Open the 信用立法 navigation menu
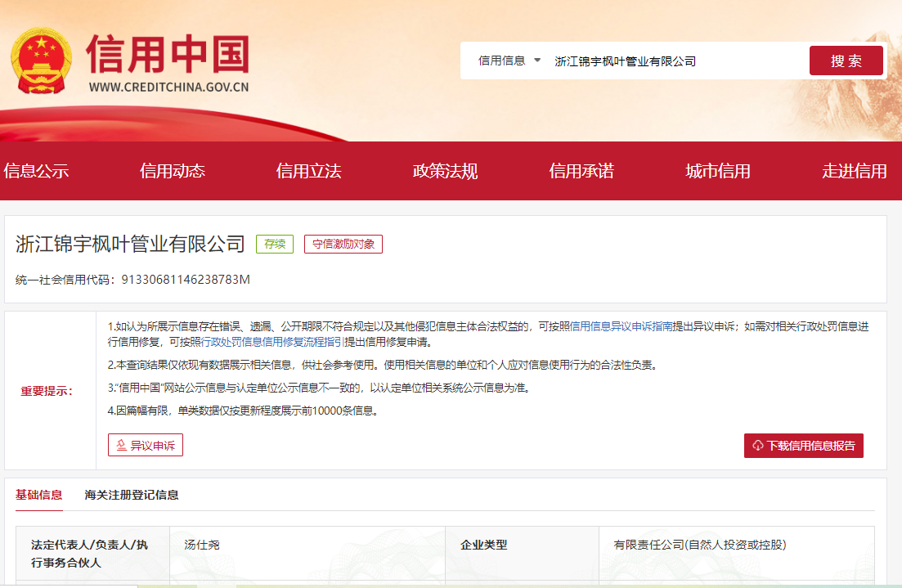The width and height of the screenshot is (902, 588). (309, 171)
